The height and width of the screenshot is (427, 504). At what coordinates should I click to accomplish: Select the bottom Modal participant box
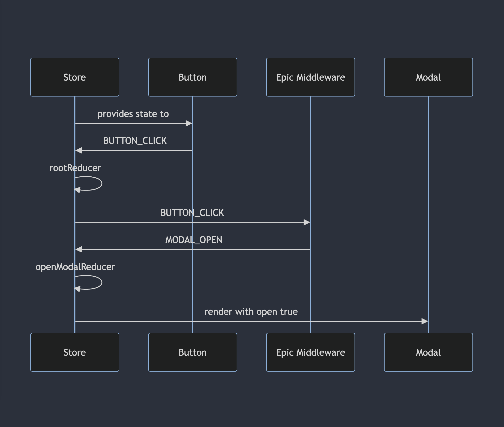[428, 352]
